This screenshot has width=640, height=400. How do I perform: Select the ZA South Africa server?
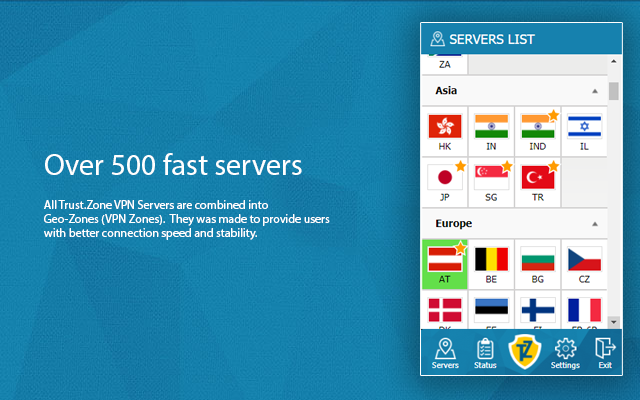coord(444,64)
